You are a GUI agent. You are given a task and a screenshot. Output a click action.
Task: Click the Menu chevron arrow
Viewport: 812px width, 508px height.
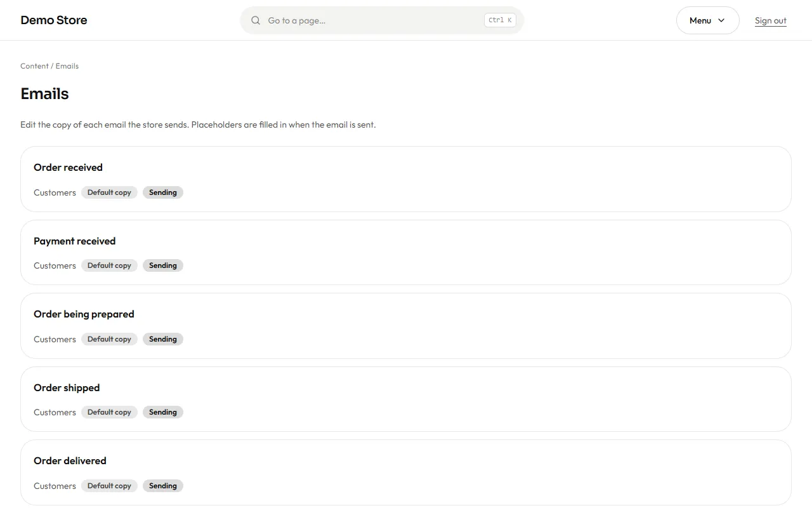[721, 20]
